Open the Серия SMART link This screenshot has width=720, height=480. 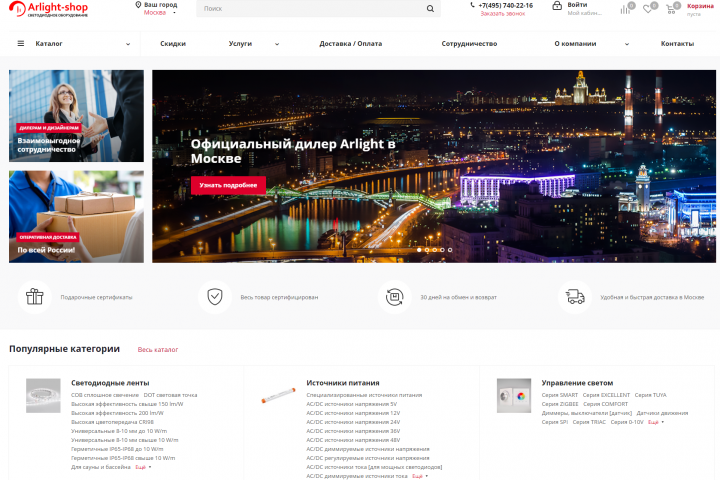[560, 395]
